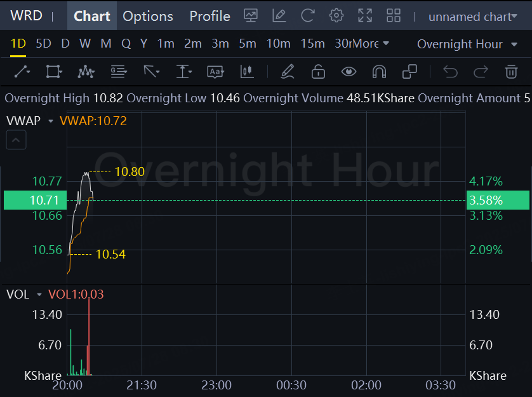Open the unnamed chart dropdown

[472, 17]
